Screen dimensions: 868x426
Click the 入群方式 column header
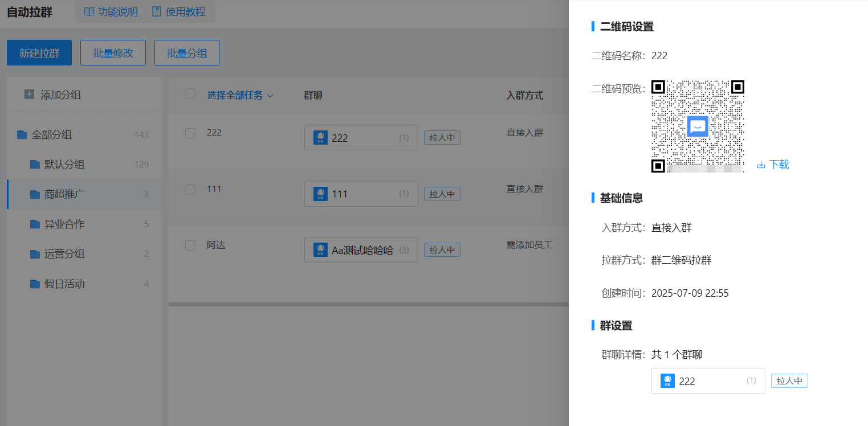(525, 95)
